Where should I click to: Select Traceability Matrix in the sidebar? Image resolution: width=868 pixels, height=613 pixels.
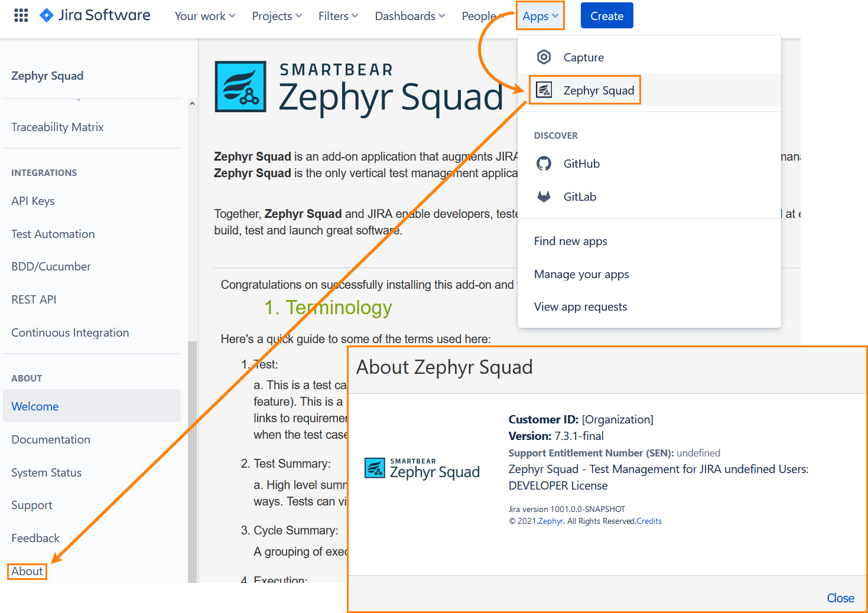click(x=57, y=127)
